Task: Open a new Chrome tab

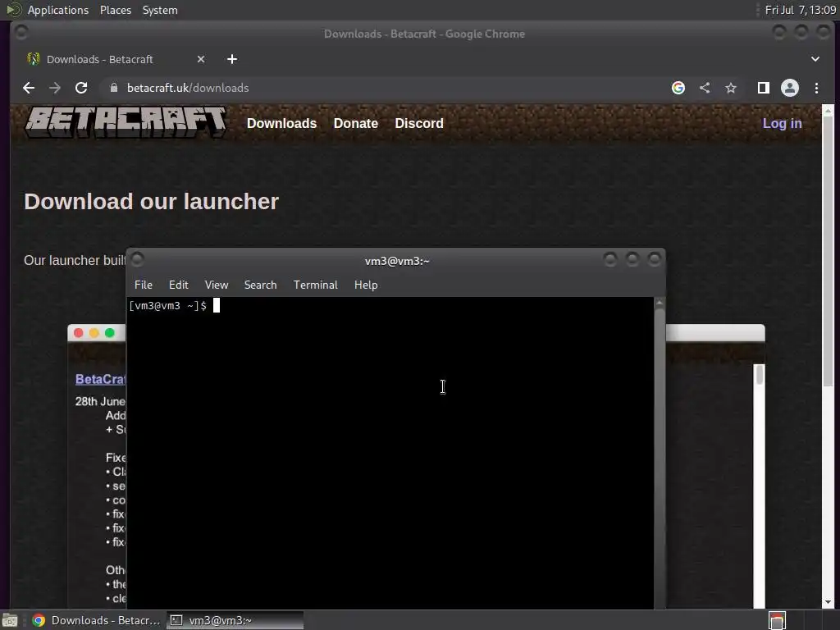Action: click(x=232, y=59)
